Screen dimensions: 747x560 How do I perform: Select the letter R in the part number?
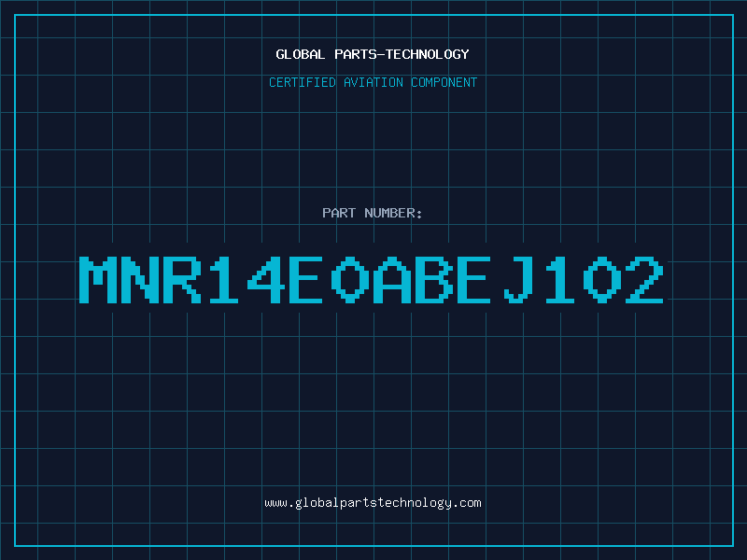[182, 280]
